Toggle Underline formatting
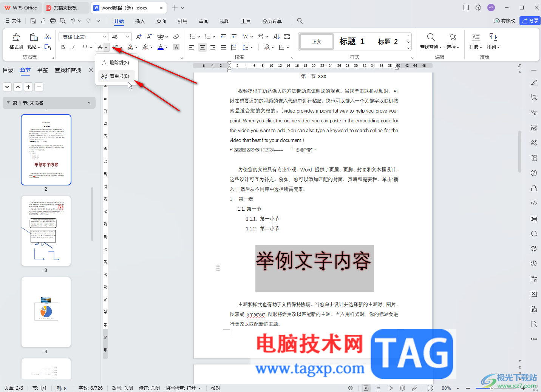This screenshot has width=541, height=392. point(85,47)
